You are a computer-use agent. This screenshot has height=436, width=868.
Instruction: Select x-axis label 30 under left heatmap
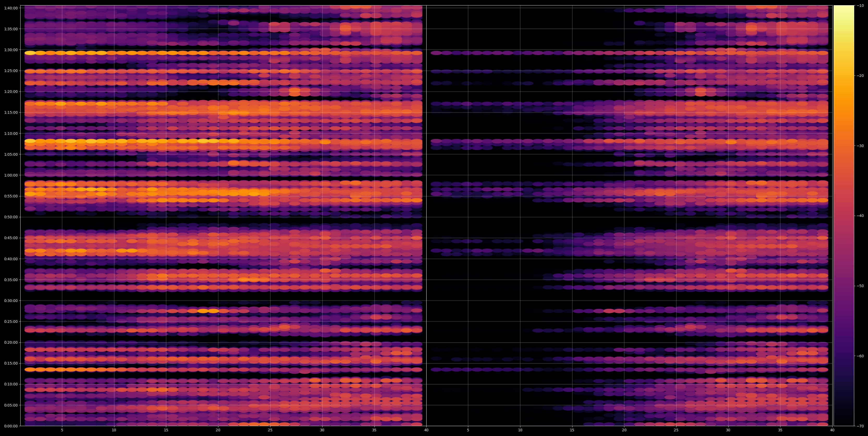[322, 430]
